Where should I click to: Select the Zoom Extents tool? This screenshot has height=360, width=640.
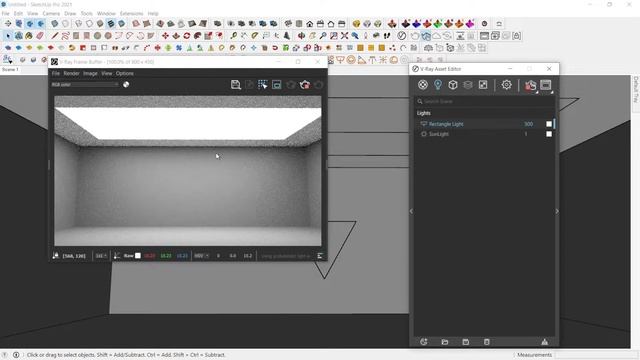click(344, 36)
